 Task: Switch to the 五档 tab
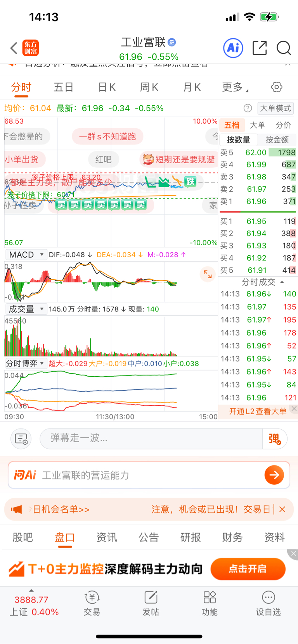point(232,125)
